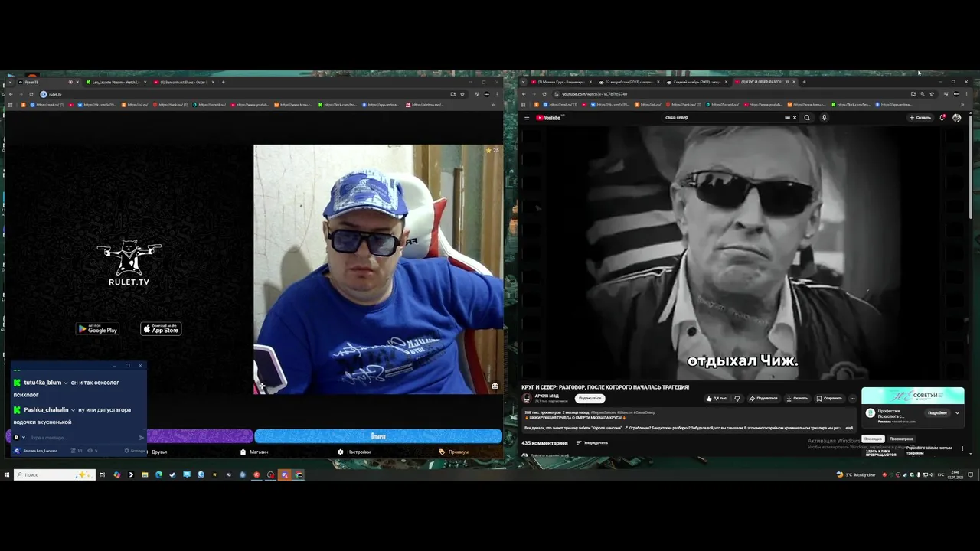
Task: Bookmark the YouTube page with star icon
Action: pyautogui.click(x=932, y=93)
